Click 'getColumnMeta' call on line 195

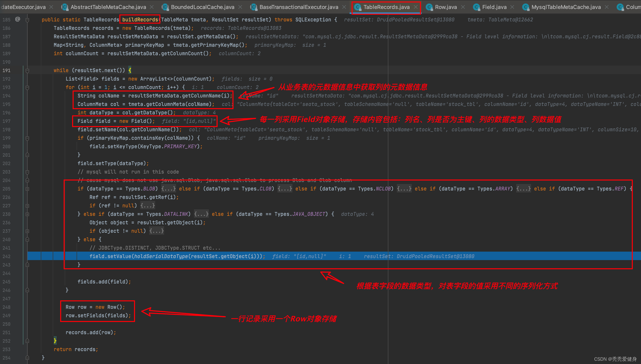point(166,104)
